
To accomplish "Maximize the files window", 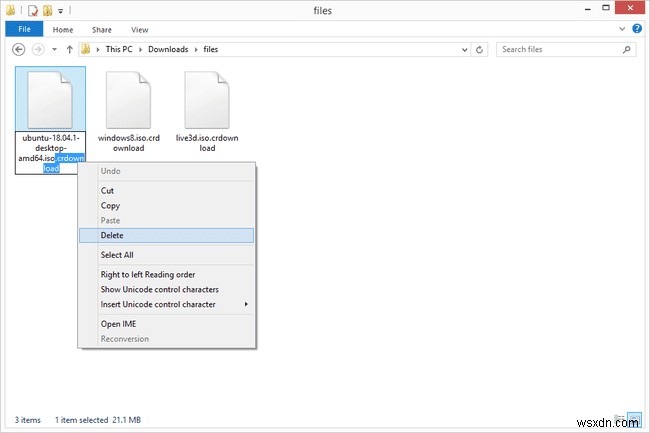I will coord(606,8).
